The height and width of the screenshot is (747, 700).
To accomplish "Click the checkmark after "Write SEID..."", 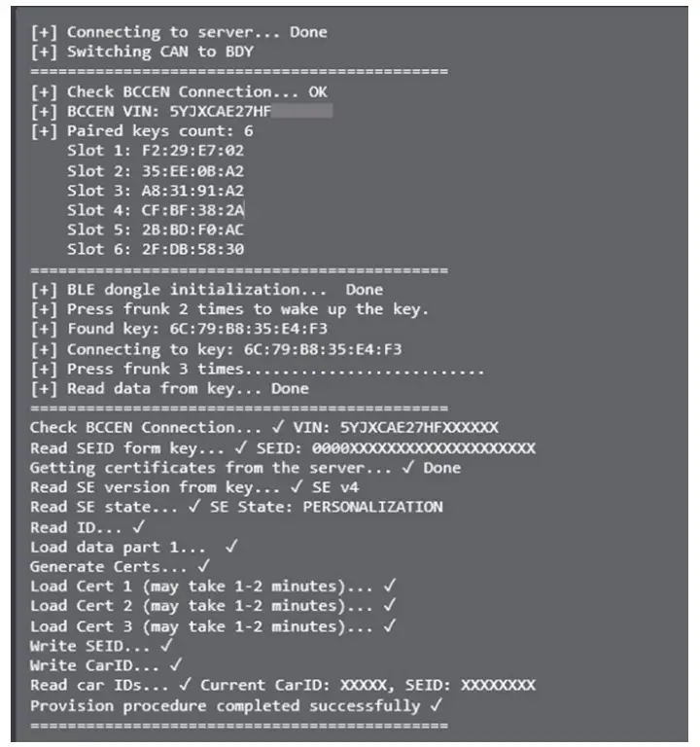I will [166, 645].
